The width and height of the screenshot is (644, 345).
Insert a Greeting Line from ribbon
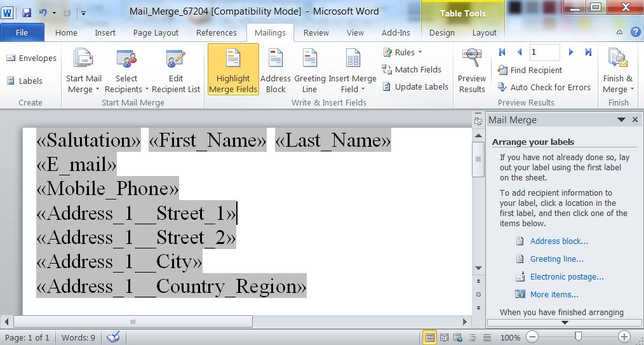click(x=310, y=70)
